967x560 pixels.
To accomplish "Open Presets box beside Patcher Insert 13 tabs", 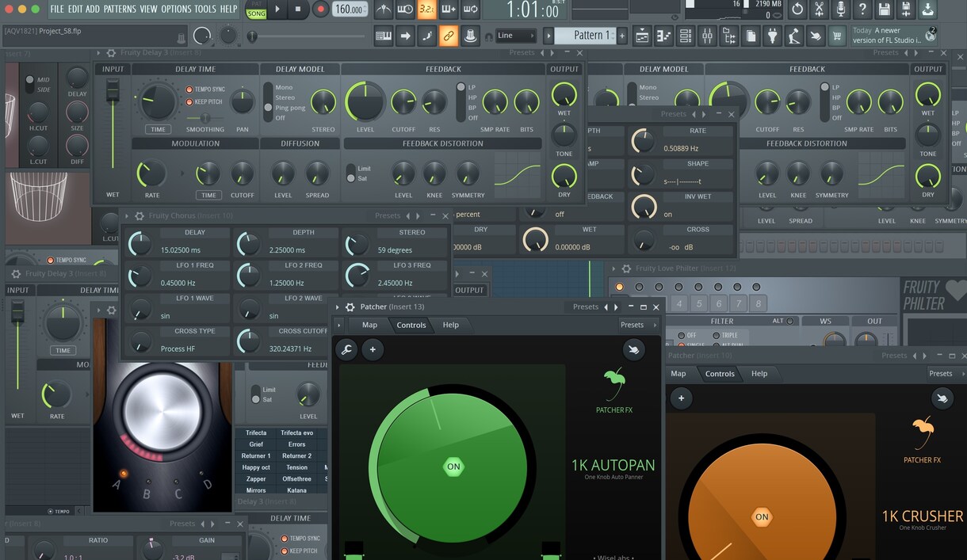I will pos(636,325).
